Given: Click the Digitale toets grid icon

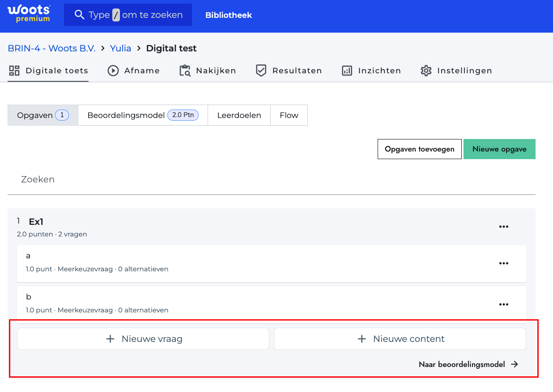Looking at the screenshot, I should [14, 71].
